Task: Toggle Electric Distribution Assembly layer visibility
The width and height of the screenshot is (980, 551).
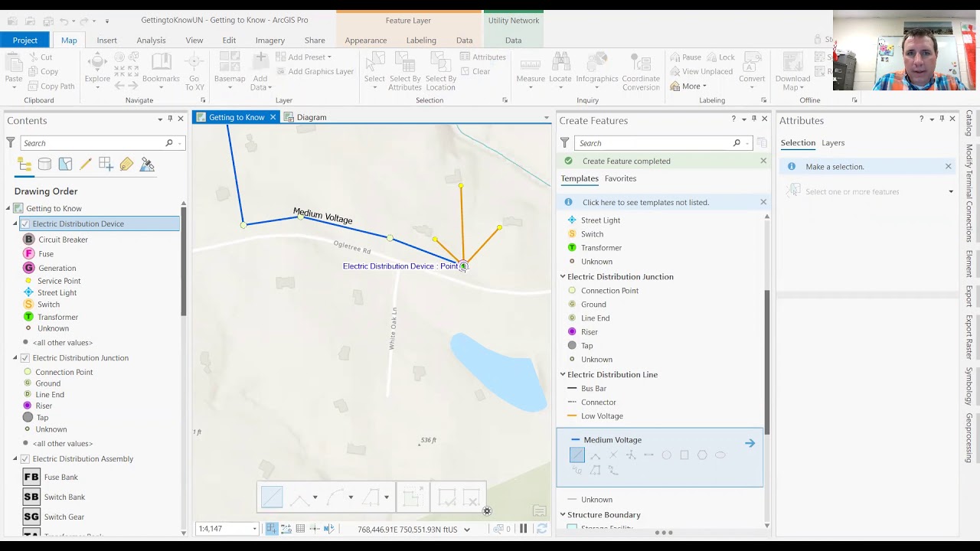Action: point(25,459)
